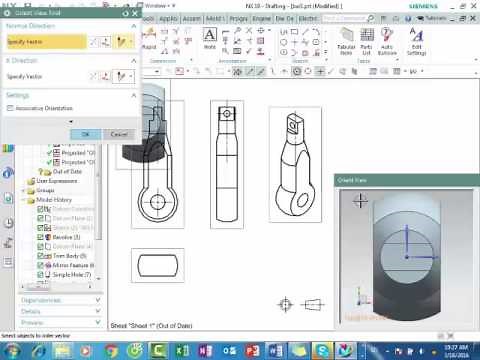Open Google Chrome from the taskbar
Image resolution: width=480 pixels, height=360 pixels.
point(111,351)
